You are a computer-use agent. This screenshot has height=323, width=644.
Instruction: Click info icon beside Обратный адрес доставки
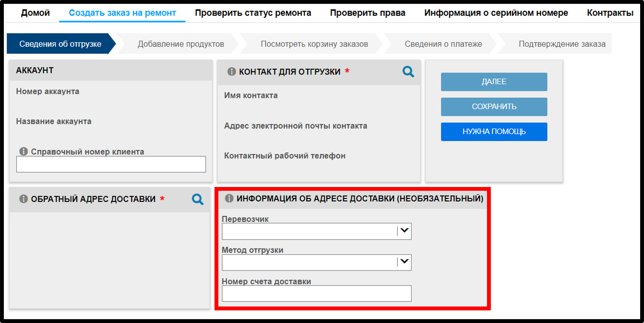click(x=23, y=199)
